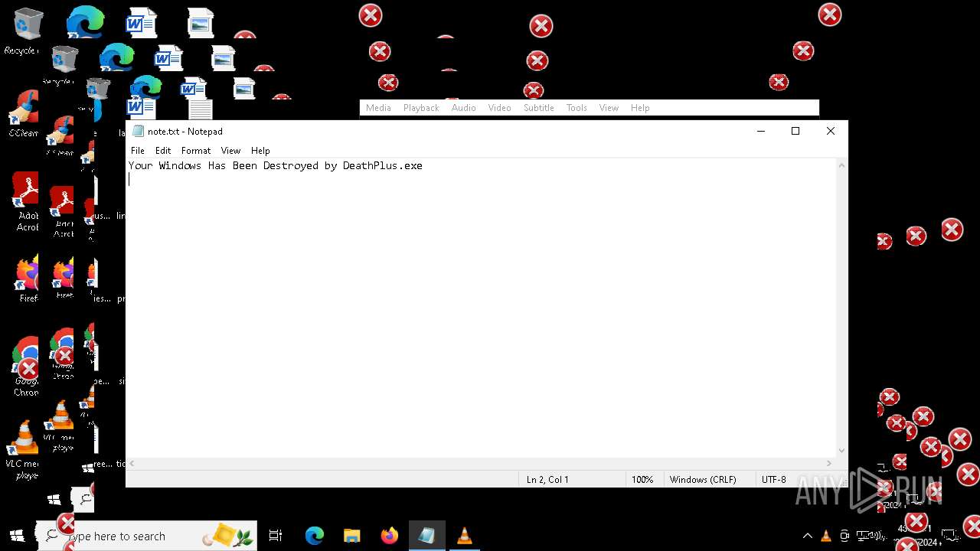This screenshot has width=980, height=551.
Task: Open the Notepad Format menu
Action: point(196,151)
